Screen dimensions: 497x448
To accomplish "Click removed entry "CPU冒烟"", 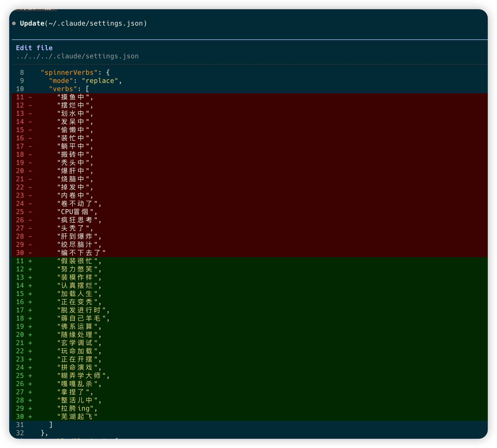I will 75,212.
